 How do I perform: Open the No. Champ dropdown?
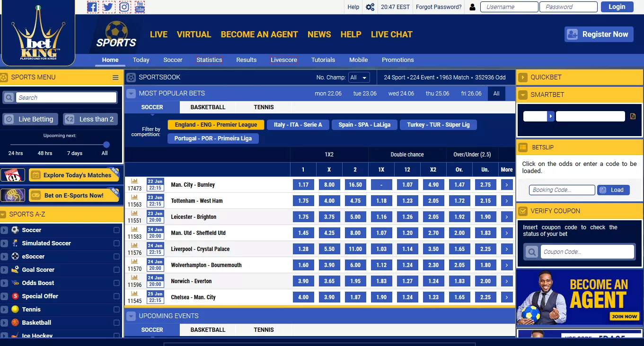click(359, 77)
